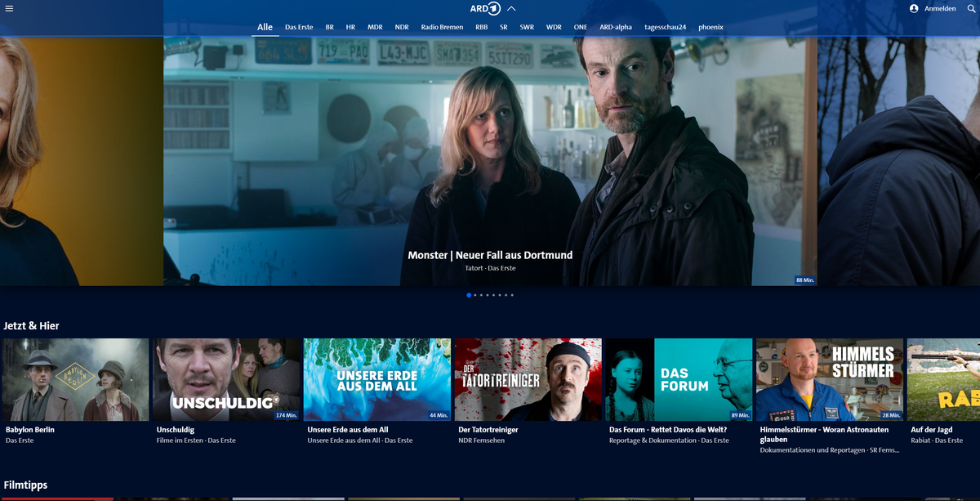
Task: Click the Unschuldig title text
Action: [176, 429]
